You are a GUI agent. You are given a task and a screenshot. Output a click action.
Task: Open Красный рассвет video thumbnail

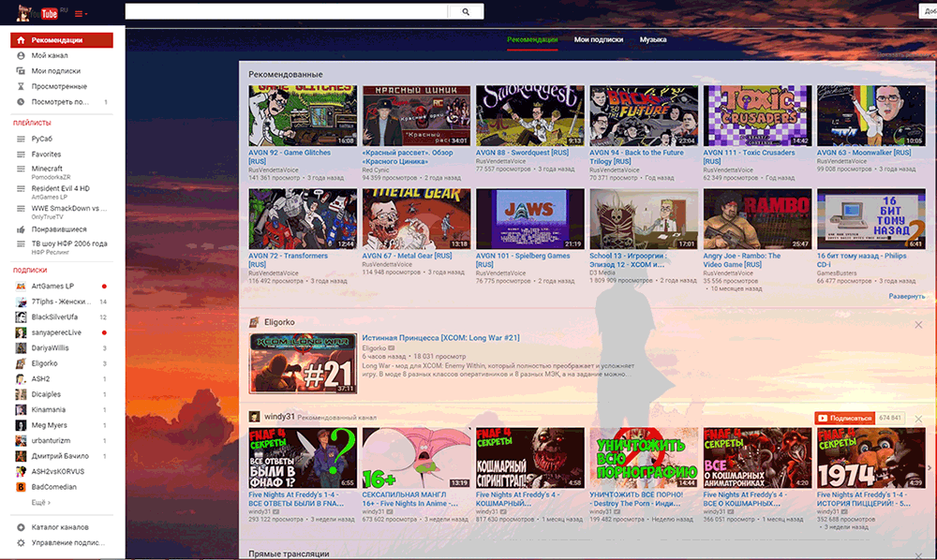click(x=416, y=115)
